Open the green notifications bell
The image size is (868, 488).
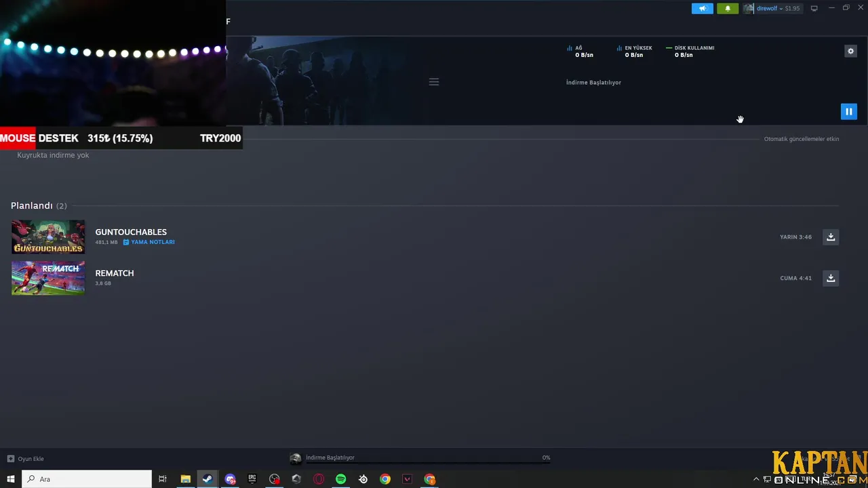click(728, 8)
